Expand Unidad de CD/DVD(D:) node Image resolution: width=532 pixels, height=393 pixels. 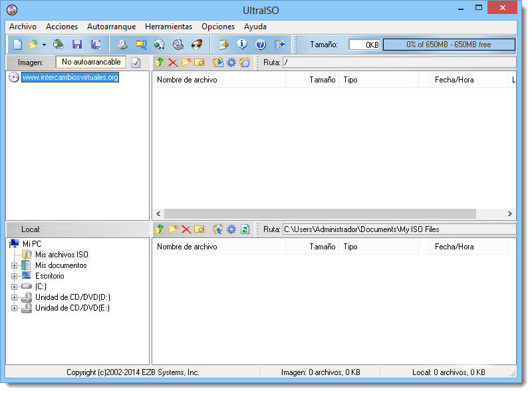[x=15, y=297]
